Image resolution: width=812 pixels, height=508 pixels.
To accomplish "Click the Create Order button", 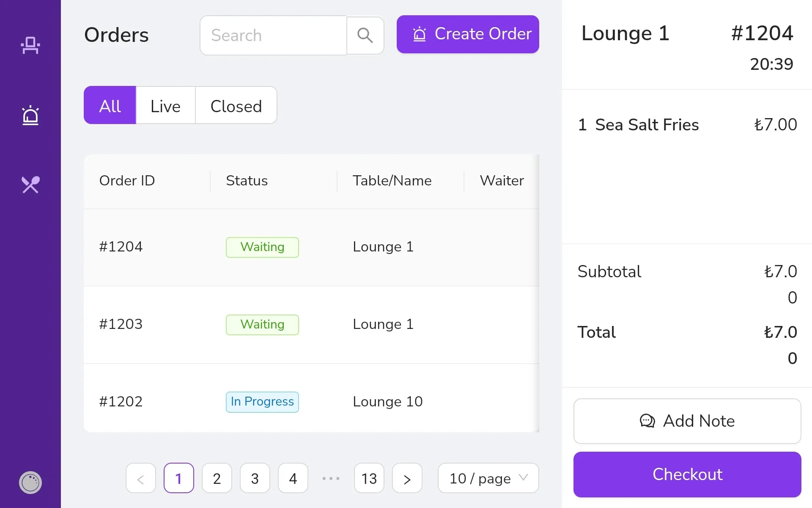I will [468, 34].
